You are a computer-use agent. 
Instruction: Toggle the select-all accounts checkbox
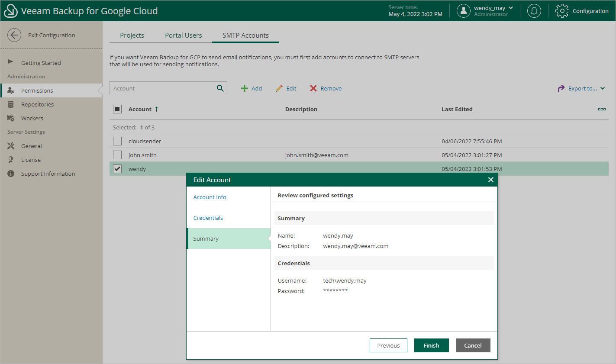pyautogui.click(x=117, y=109)
